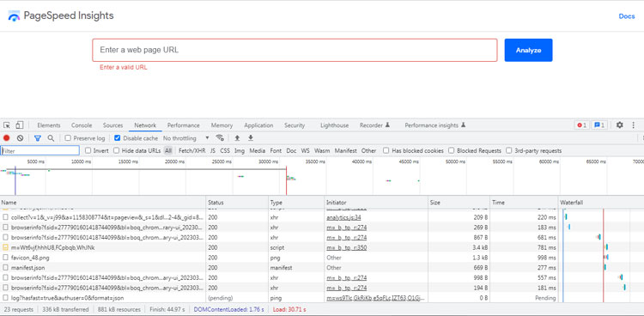Open the analytics.js:34 initiator link
Image resolution: width=644 pixels, height=316 pixels.
343,217
